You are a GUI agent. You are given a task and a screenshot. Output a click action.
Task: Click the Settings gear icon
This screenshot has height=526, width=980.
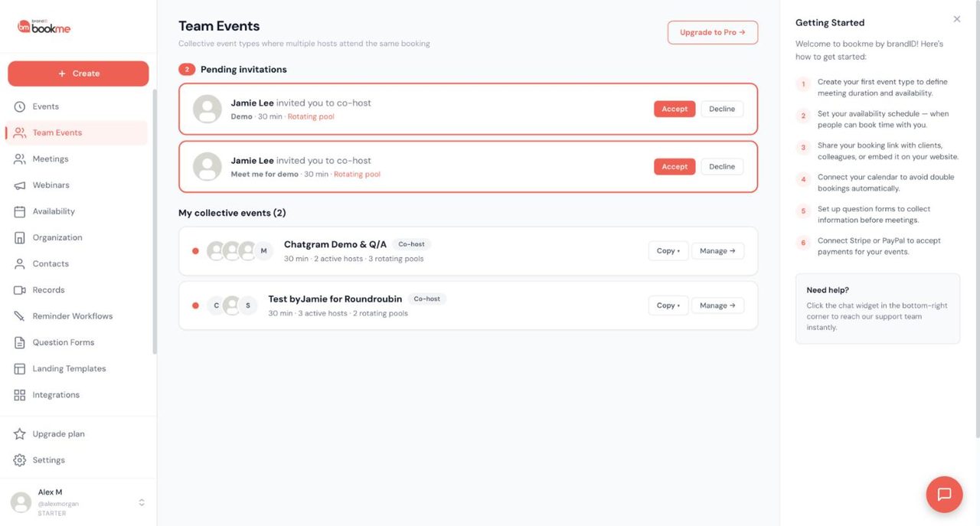click(x=20, y=460)
